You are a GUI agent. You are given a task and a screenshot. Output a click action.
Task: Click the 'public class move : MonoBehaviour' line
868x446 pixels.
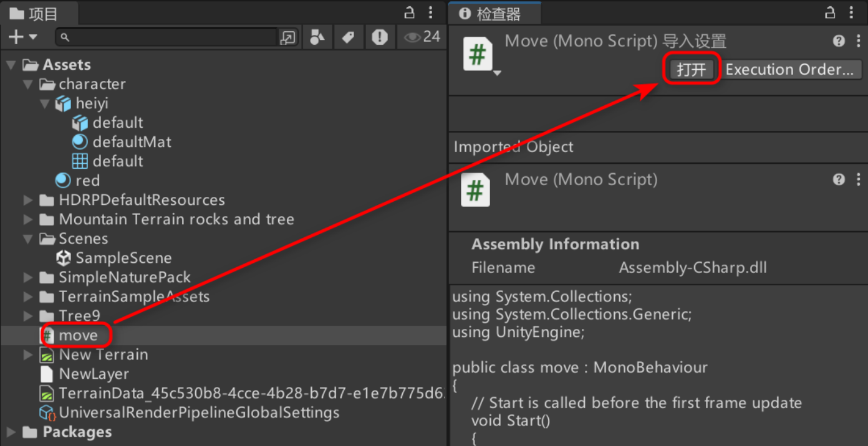(x=580, y=368)
